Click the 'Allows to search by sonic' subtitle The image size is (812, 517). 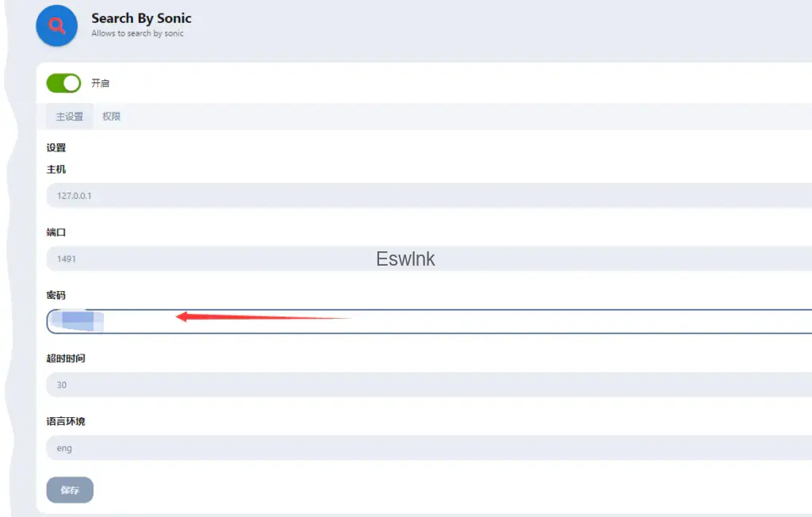(x=137, y=33)
